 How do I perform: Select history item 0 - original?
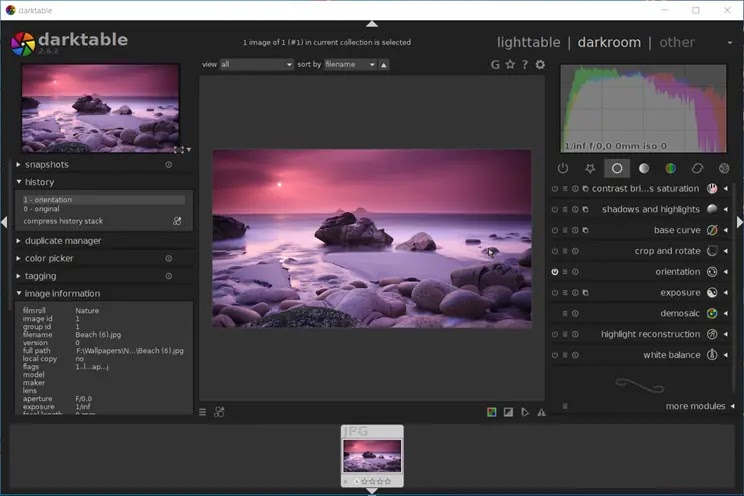[x=103, y=209]
